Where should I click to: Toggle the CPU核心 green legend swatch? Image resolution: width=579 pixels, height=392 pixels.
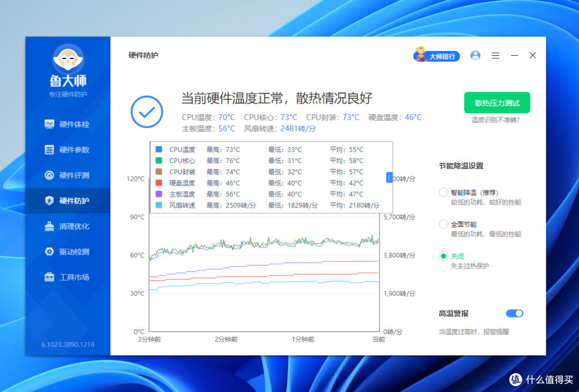click(x=159, y=160)
